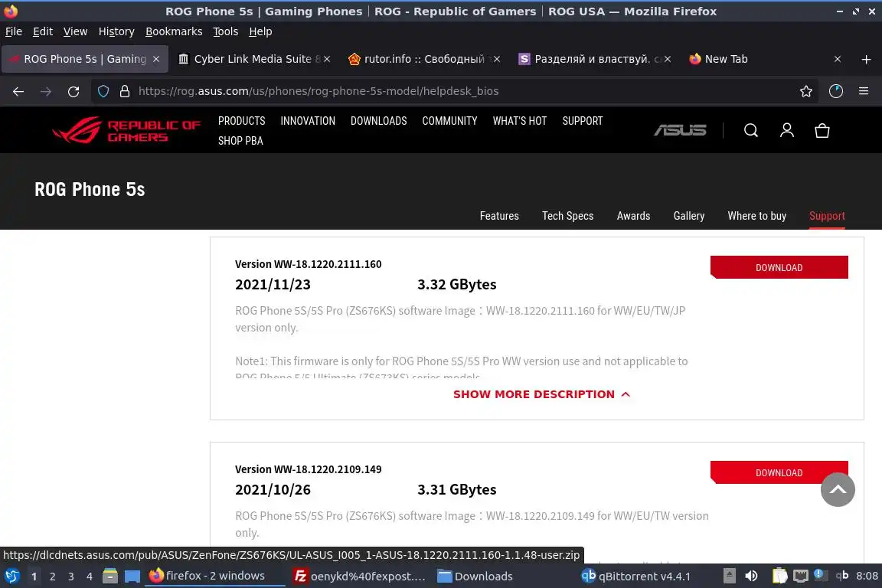Open INNOVATION in ROG navigation

pos(308,121)
